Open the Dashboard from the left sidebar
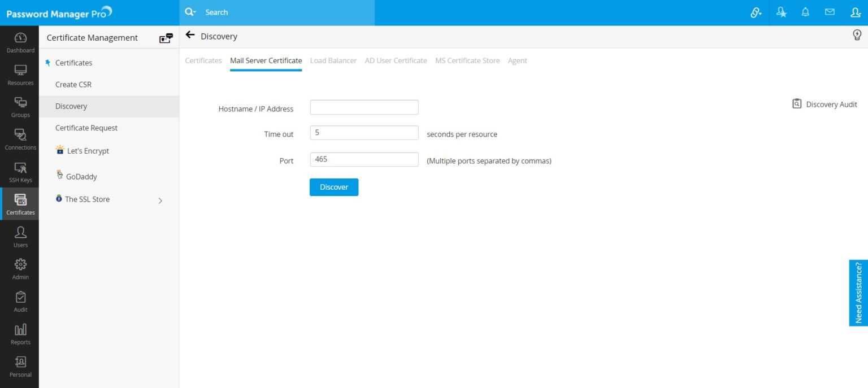The height and width of the screenshot is (388, 868). 20,42
